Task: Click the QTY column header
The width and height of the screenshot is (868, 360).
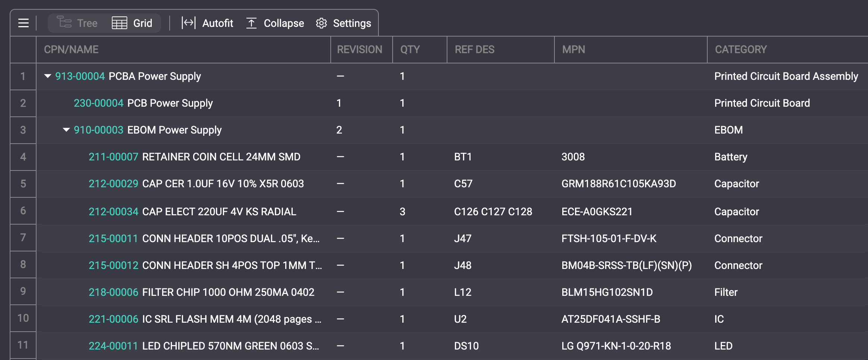Action: [410, 50]
